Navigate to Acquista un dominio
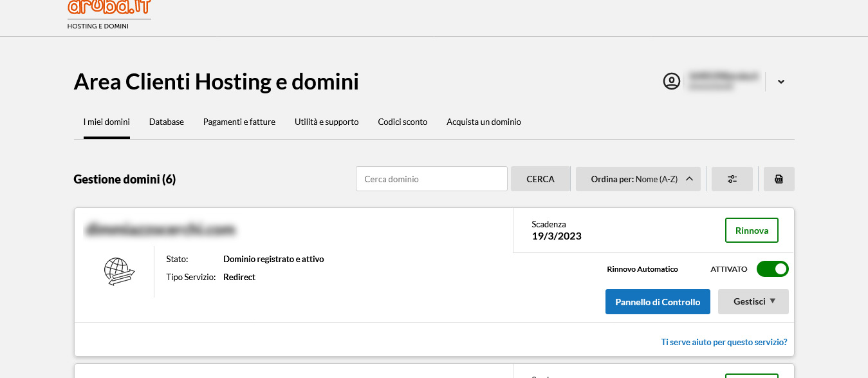The height and width of the screenshot is (378, 868). point(484,122)
